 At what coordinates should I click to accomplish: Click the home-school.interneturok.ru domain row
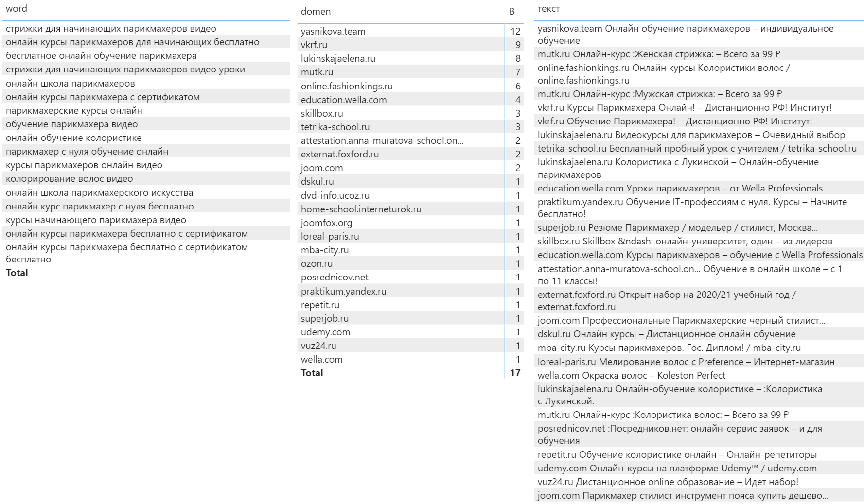pos(361,209)
